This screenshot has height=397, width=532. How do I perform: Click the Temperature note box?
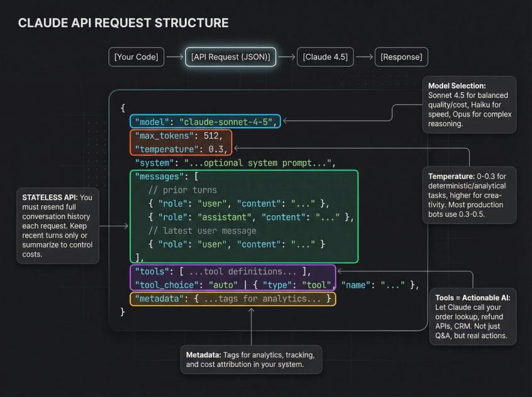[470, 195]
